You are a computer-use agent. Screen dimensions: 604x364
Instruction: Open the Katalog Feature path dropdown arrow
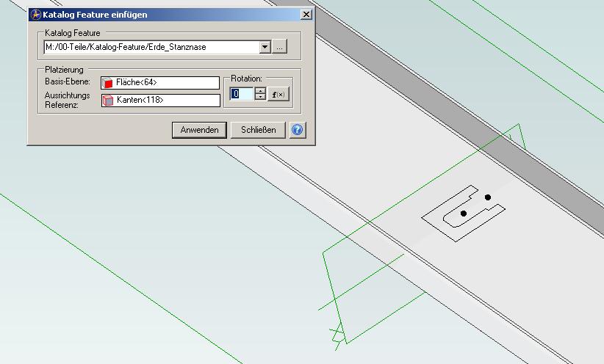point(265,47)
